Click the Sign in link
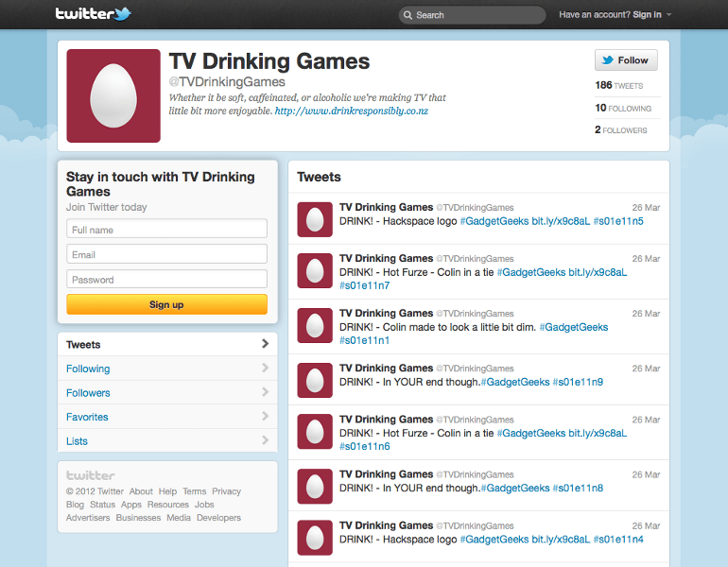728x567 pixels. (647, 15)
